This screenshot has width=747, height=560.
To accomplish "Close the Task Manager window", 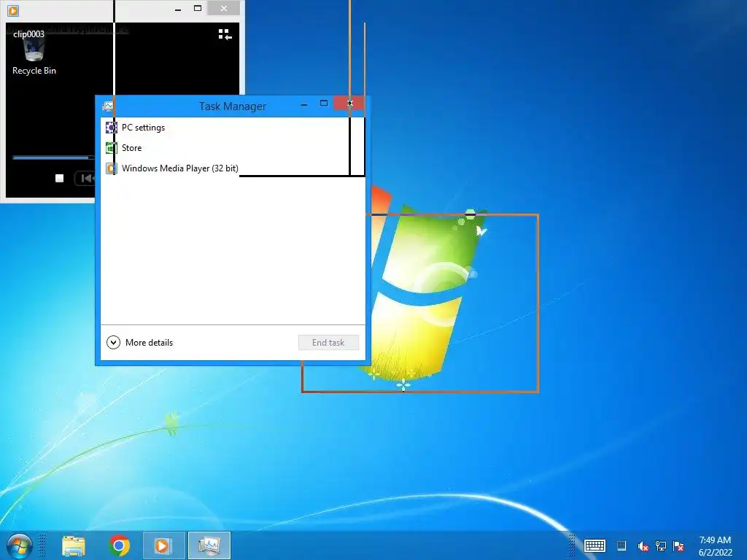I will 349,104.
